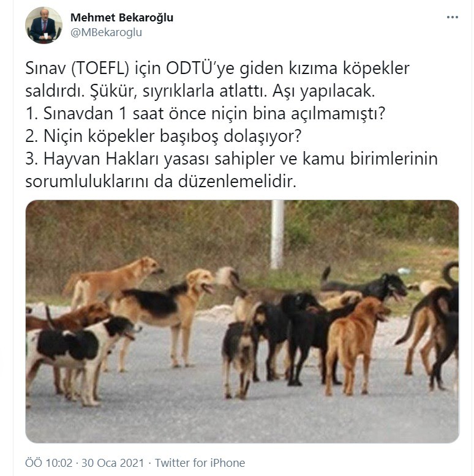Click the line "2. Niçin köpekler başıboş dolaşıyor?"

pos(164,136)
